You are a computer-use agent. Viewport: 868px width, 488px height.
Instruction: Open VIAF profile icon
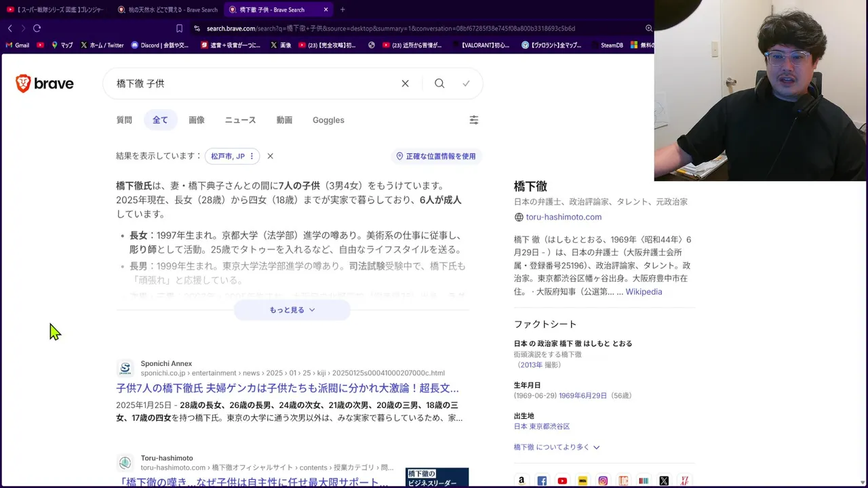coord(684,481)
